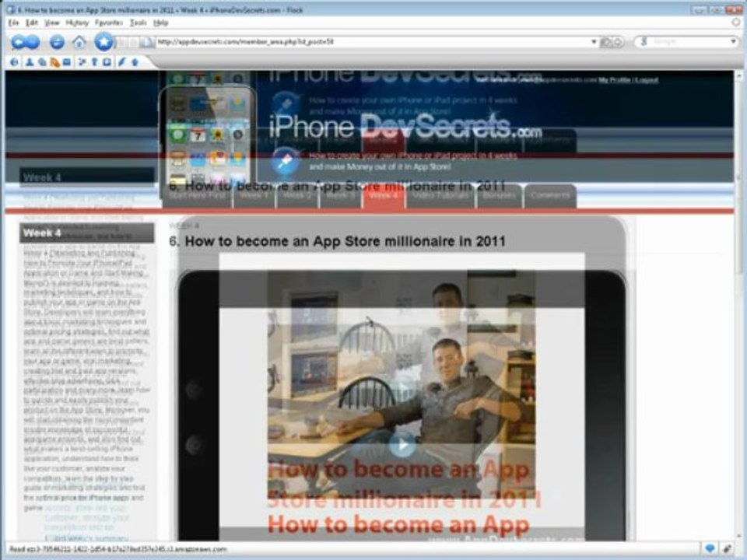Open the Photo Uploader arrow icon
This screenshot has width=747, height=560.
pos(135,62)
